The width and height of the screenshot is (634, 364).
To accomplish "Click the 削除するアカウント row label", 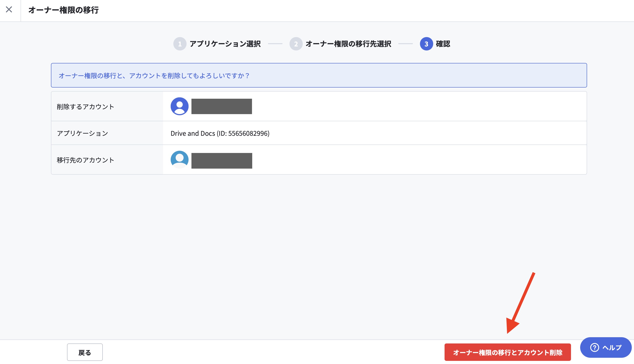I will (x=86, y=107).
